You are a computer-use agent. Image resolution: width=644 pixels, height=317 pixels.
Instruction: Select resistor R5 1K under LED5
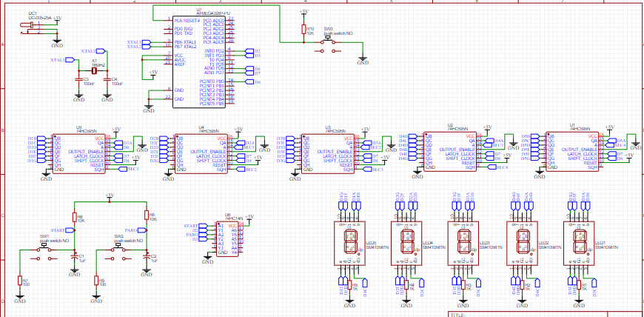point(349,285)
